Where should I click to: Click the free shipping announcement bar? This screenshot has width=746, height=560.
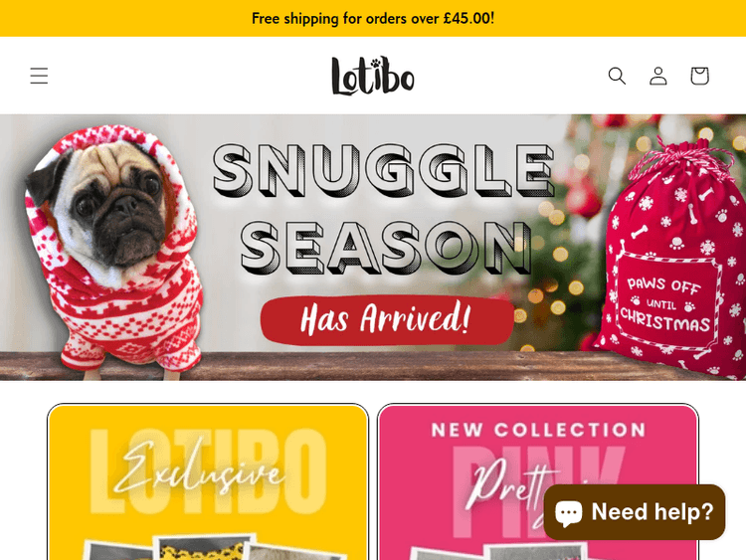point(373,18)
